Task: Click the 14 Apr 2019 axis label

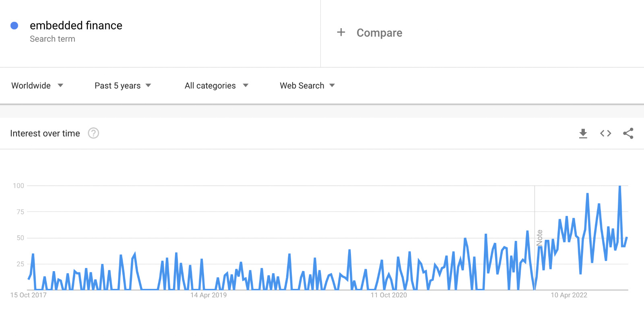Action: pos(208,295)
